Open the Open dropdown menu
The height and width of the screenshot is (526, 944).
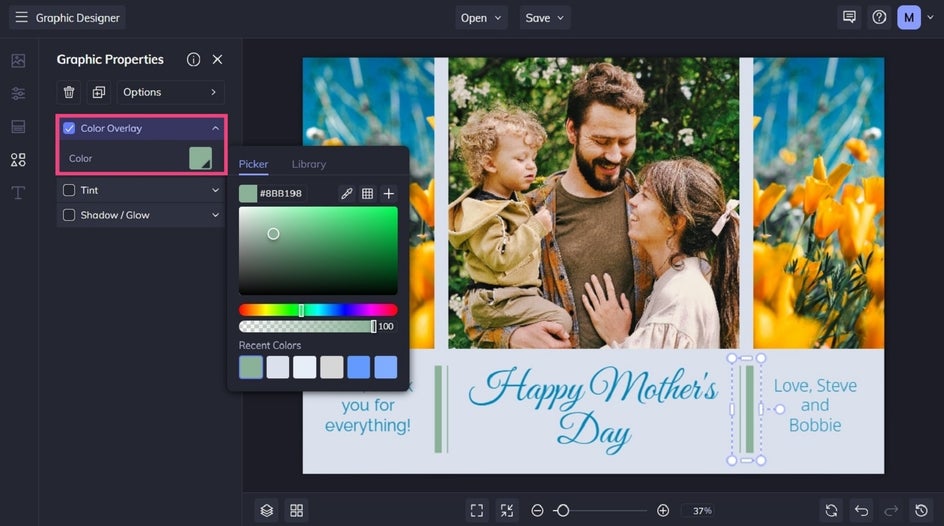(481, 18)
